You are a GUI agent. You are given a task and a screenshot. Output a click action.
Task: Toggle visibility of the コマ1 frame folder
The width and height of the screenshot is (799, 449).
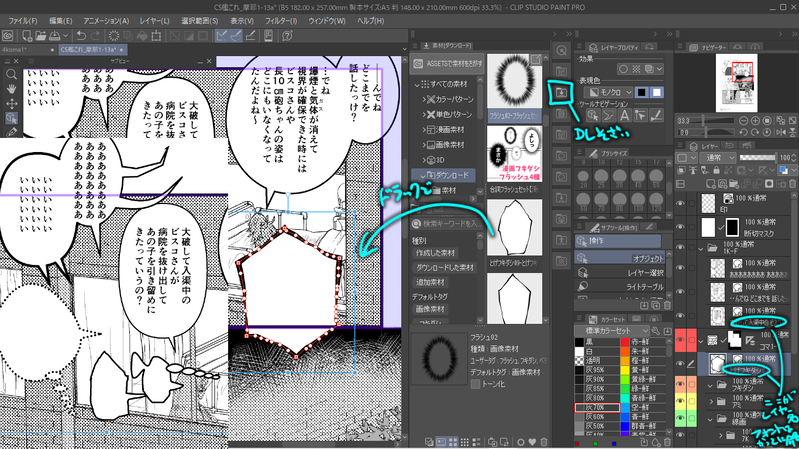[680, 340]
